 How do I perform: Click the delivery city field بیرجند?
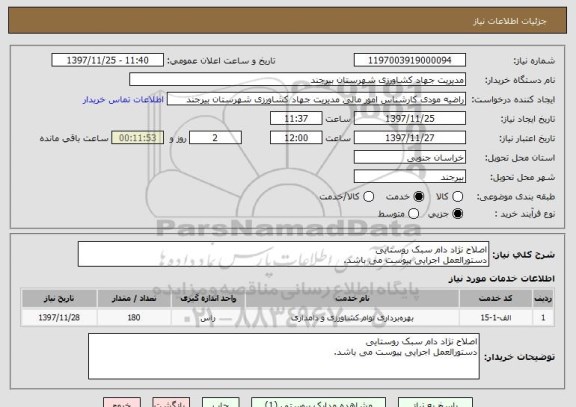coord(410,177)
